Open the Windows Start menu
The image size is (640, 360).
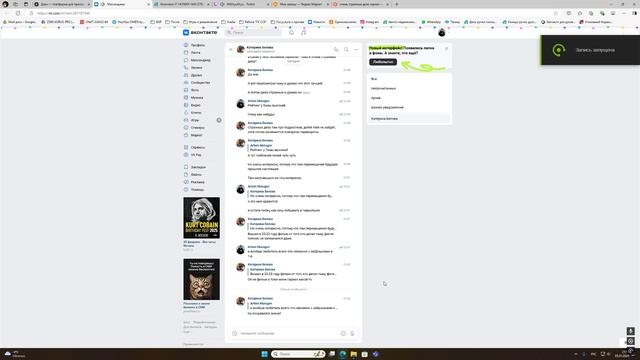[x=264, y=354]
